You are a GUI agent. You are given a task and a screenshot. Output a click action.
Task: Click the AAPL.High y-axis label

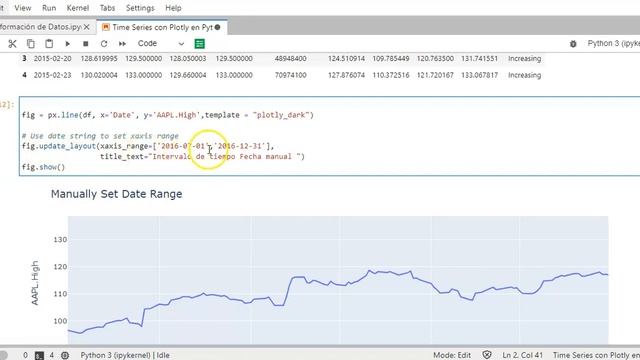35,283
